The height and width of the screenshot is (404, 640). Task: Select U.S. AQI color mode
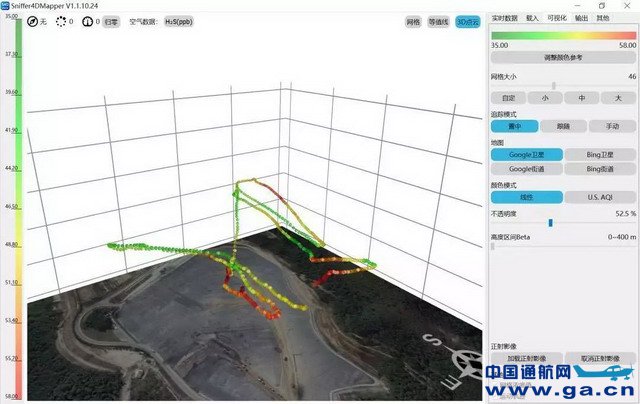[x=600, y=197]
